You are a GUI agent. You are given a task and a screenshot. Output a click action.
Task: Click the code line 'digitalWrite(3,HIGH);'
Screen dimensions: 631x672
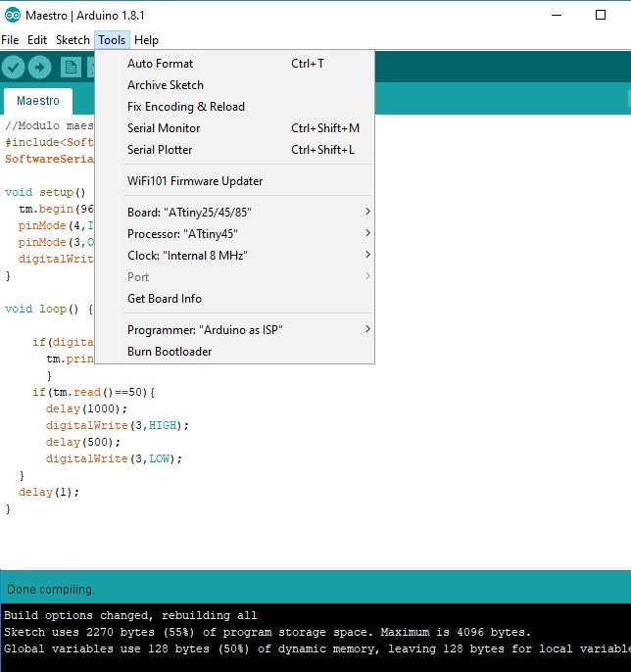(118, 425)
